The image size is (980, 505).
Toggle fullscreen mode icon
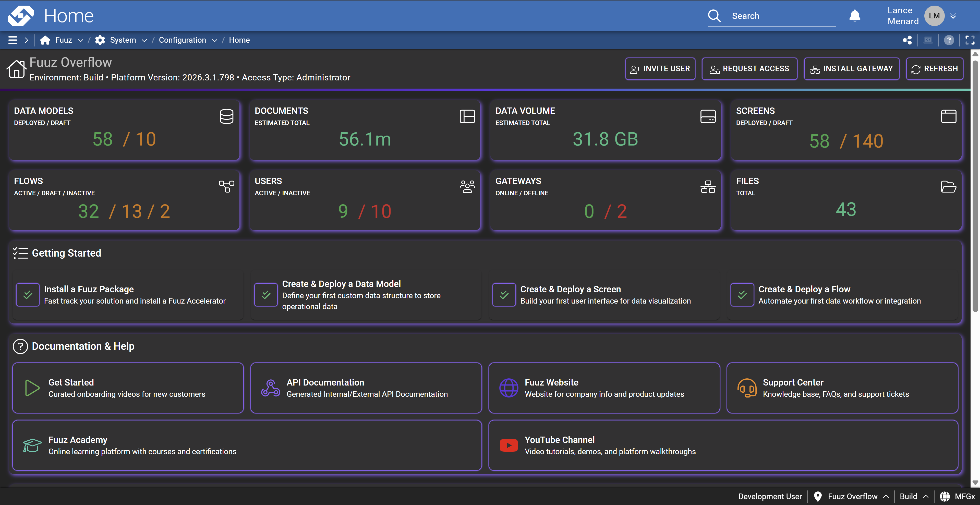click(970, 40)
